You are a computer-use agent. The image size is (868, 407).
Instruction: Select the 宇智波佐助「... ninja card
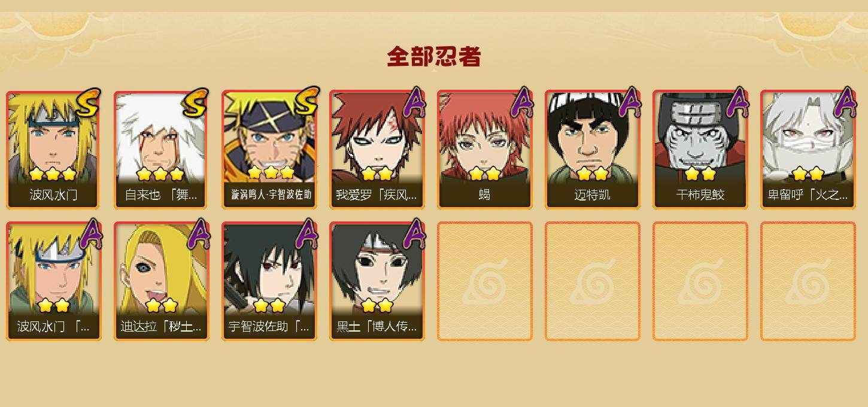tap(269, 281)
